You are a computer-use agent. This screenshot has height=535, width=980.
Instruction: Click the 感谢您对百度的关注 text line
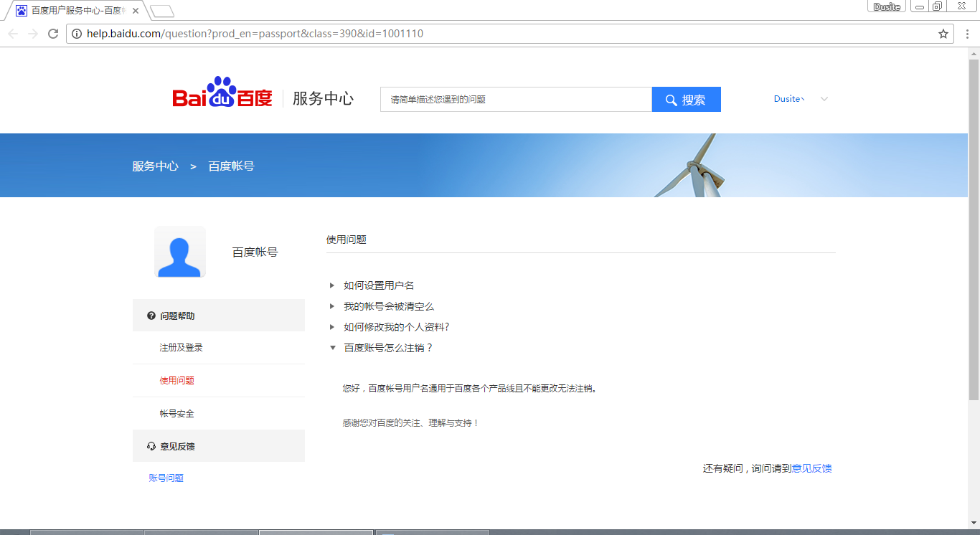410,423
